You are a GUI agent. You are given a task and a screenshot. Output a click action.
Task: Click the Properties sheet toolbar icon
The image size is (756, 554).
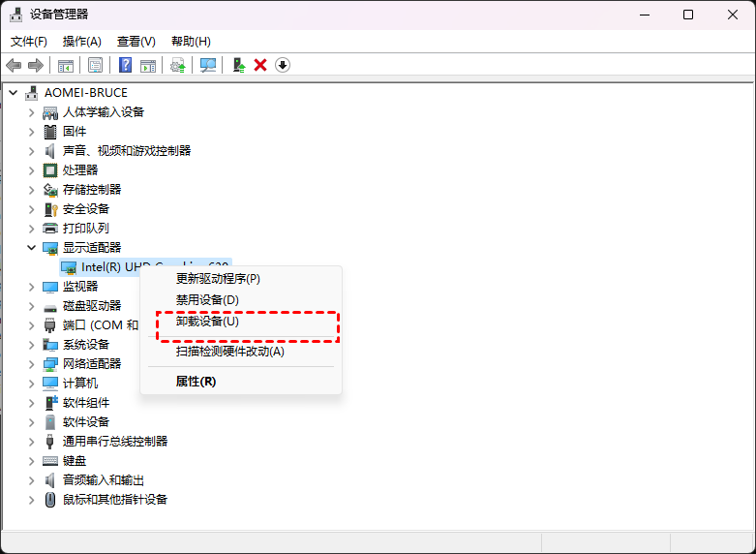pyautogui.click(x=96, y=65)
